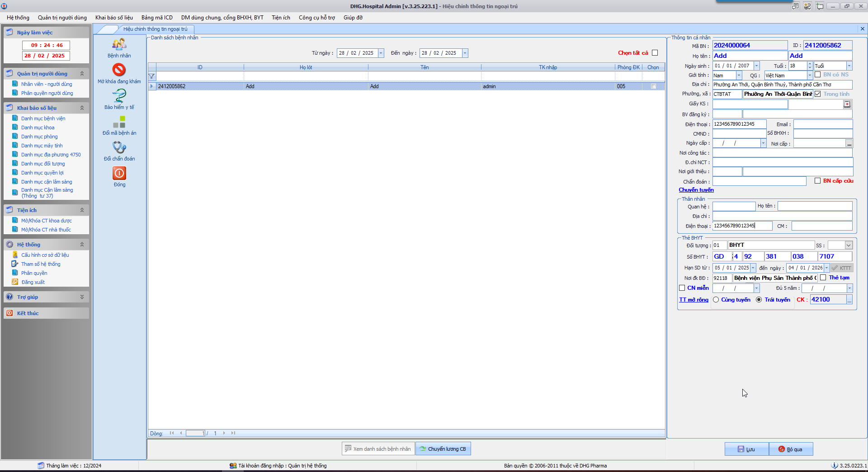
Task: Open the Hệ thống menu
Action: point(18,18)
